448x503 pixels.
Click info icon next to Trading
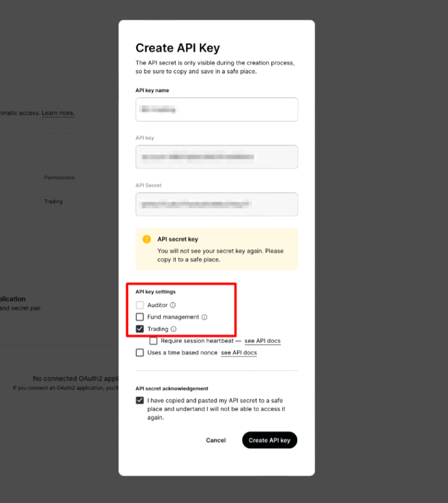(174, 329)
